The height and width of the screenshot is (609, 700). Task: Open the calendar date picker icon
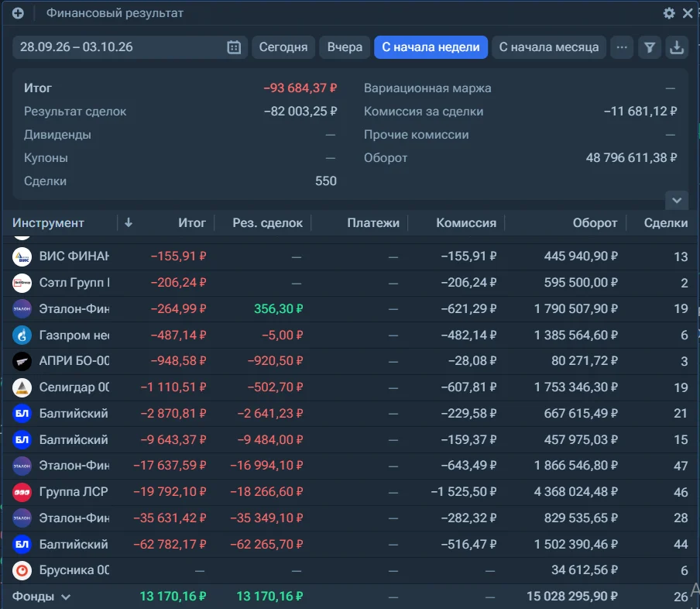(x=234, y=47)
